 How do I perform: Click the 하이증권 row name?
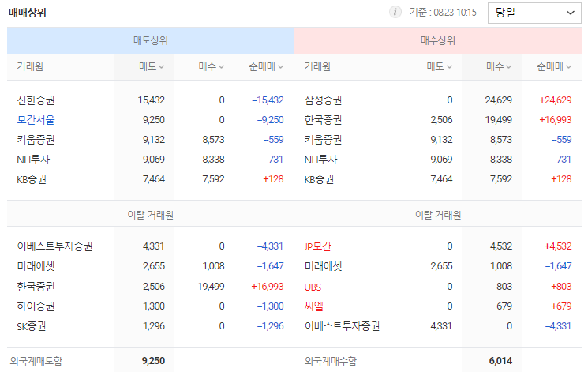point(36,306)
